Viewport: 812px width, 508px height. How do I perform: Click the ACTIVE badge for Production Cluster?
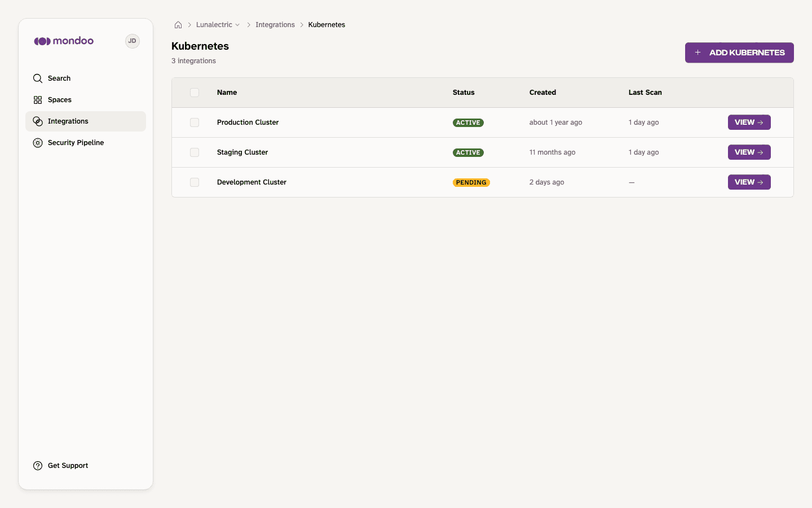pos(468,122)
